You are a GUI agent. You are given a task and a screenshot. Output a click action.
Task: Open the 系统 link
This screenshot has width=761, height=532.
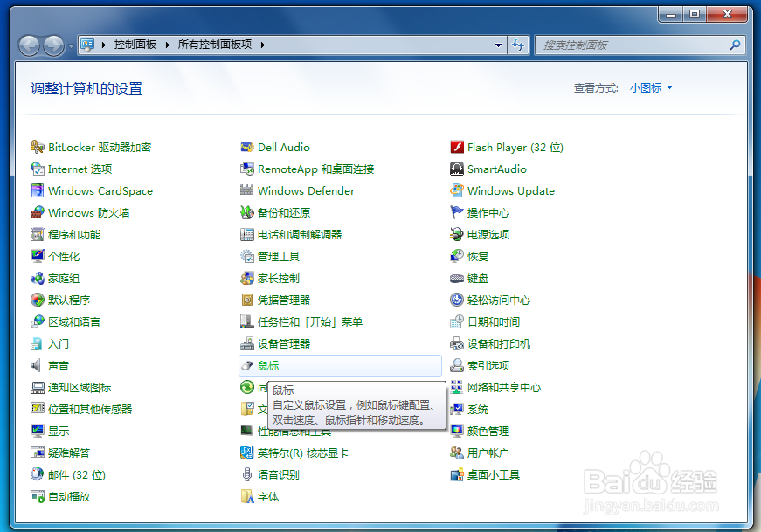coord(478,409)
